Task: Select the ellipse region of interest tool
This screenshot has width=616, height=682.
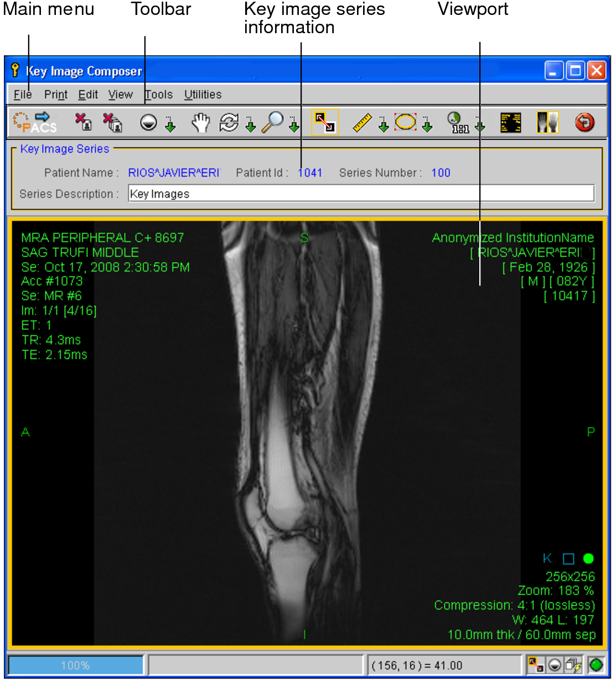Action: (405, 122)
